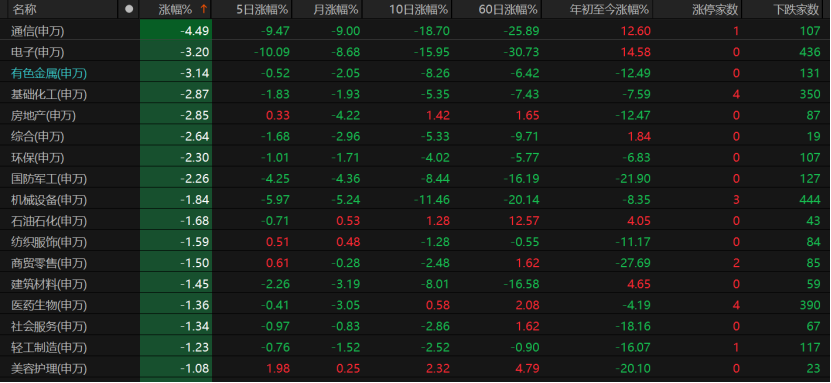Click 10-day value -11.46 for 机械设备
The height and width of the screenshot is (383, 831).
[431, 200]
